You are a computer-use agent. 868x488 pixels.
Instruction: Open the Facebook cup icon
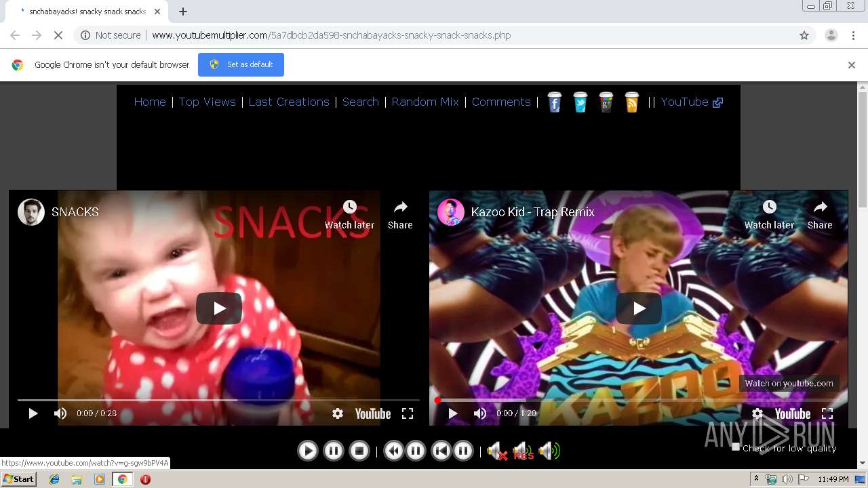coord(555,102)
